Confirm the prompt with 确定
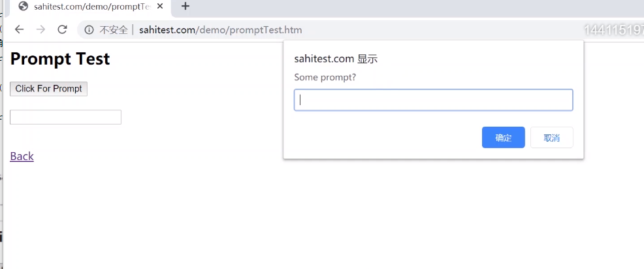Screen dimensions: 644x269 tap(503, 138)
